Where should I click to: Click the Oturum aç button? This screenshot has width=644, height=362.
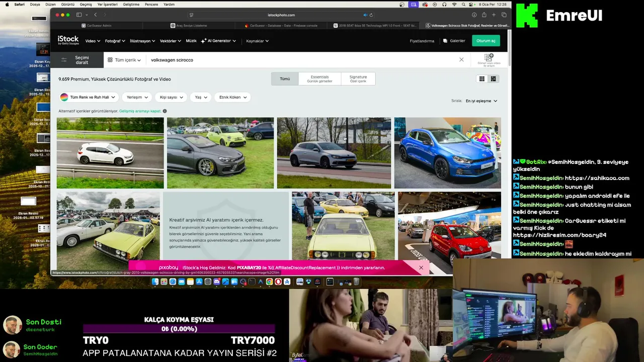[x=486, y=41]
